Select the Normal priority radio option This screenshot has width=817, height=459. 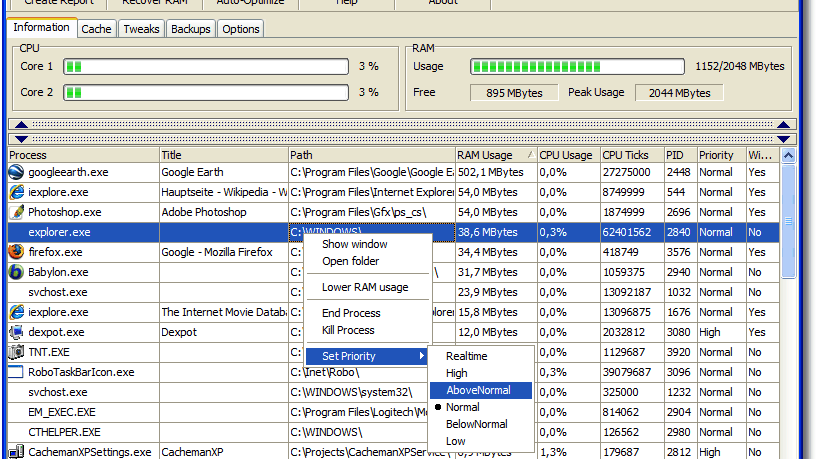tap(463, 407)
